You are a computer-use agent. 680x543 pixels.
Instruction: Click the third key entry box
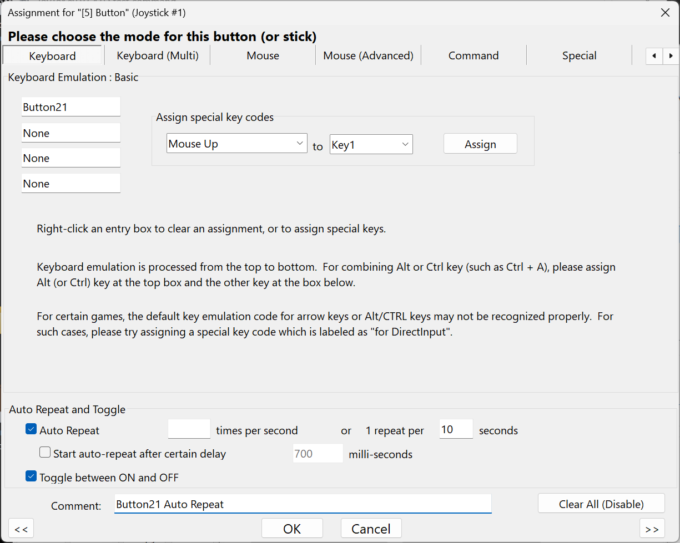[x=71, y=158]
